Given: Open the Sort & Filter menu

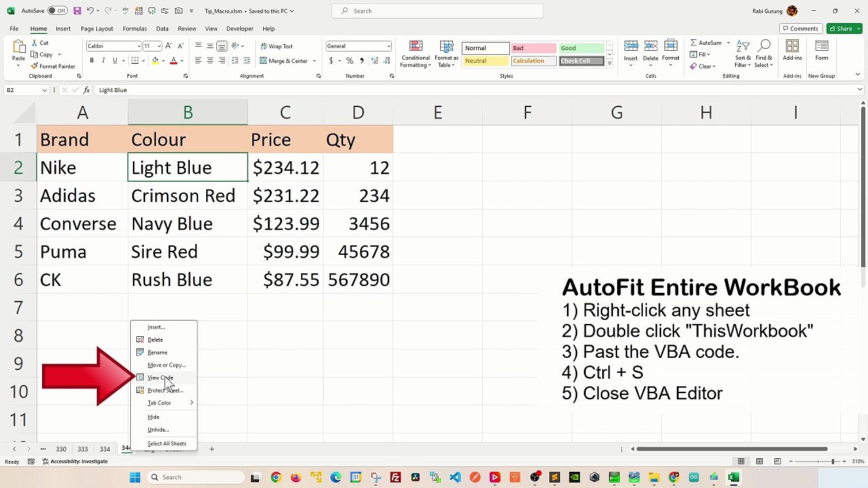Looking at the screenshot, I should tap(743, 54).
